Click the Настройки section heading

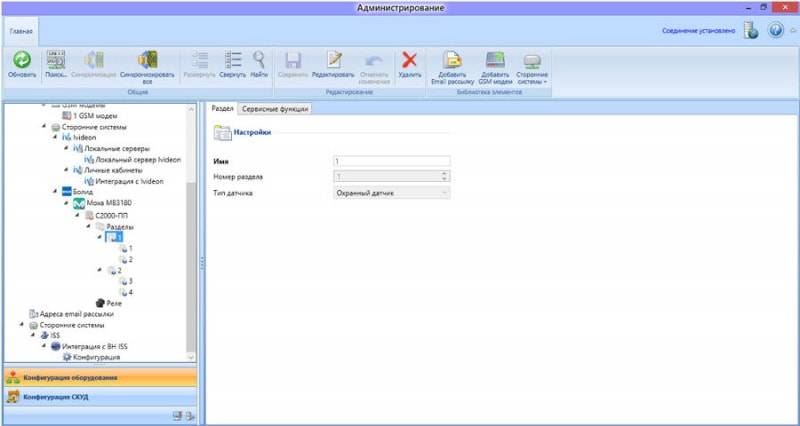point(252,133)
